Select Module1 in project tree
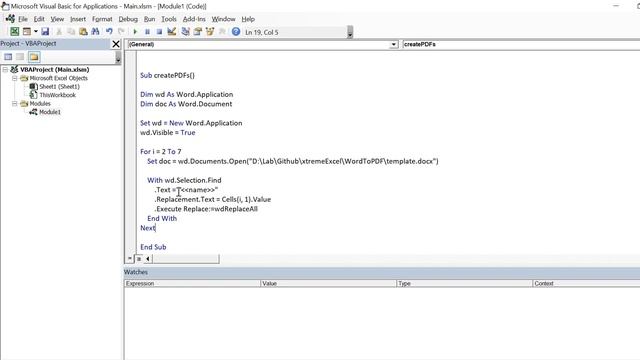The height and width of the screenshot is (360, 640). [x=50, y=112]
